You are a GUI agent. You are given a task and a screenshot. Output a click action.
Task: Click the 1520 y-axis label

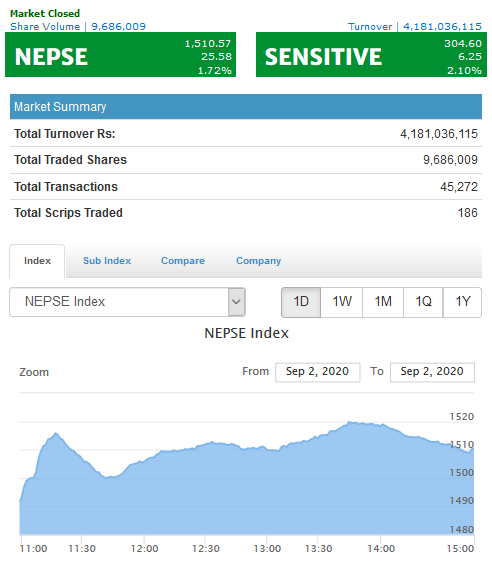pos(462,417)
